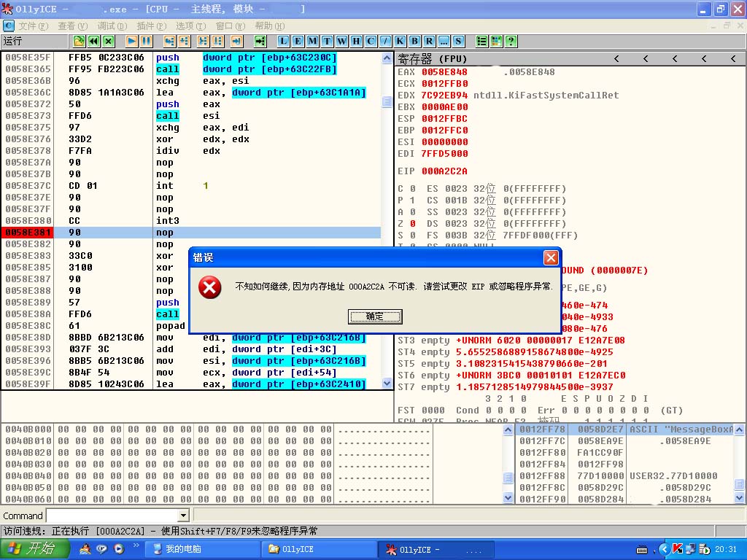Open Memory map window (M button)
Screen dimensions: 747x560
click(x=312, y=42)
